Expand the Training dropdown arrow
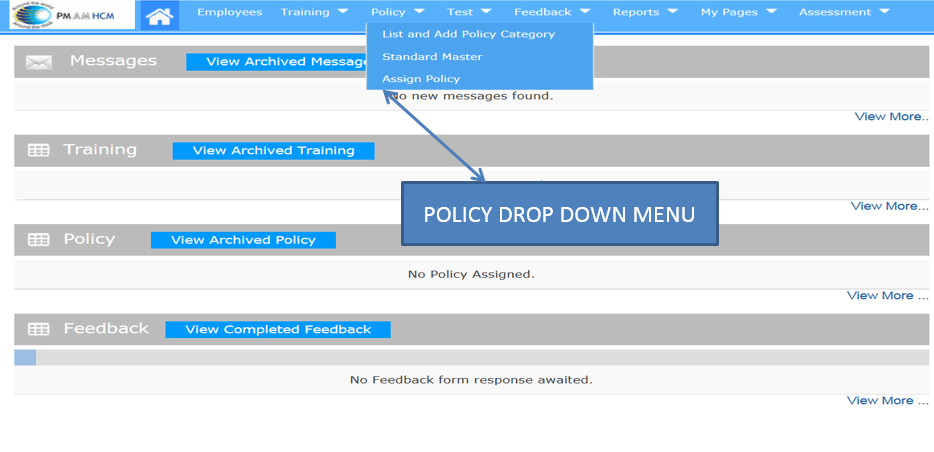Image resolution: width=934 pixels, height=452 pixels. coord(343,11)
